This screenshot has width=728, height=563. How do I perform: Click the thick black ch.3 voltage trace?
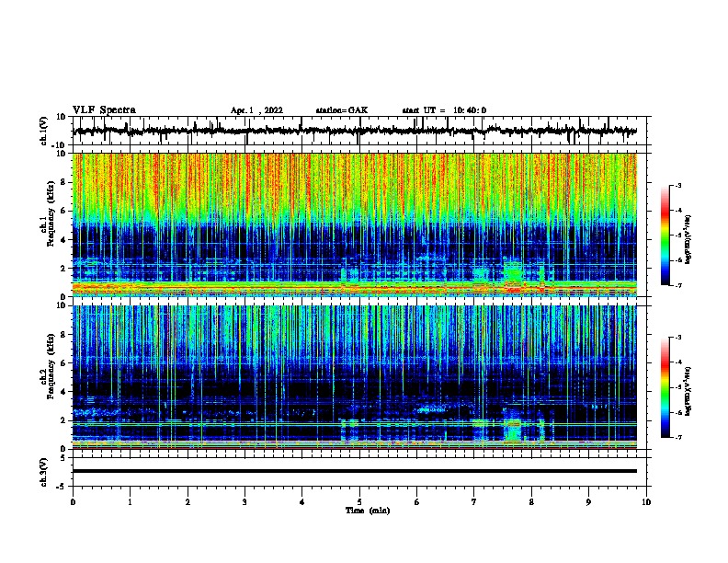[x=355, y=471]
